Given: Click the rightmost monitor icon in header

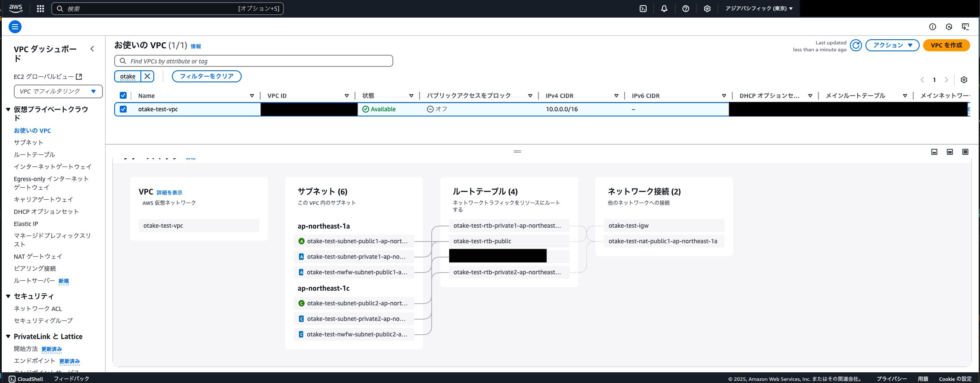Looking at the screenshot, I should (x=965, y=27).
